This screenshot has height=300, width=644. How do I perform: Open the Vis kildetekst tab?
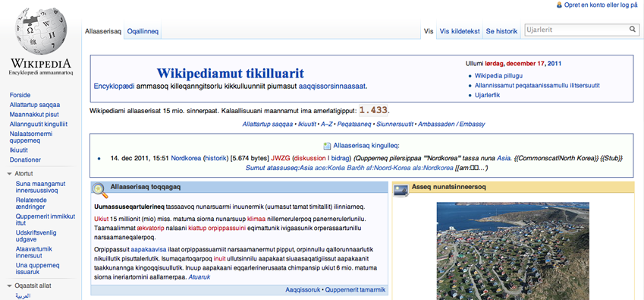point(460,31)
